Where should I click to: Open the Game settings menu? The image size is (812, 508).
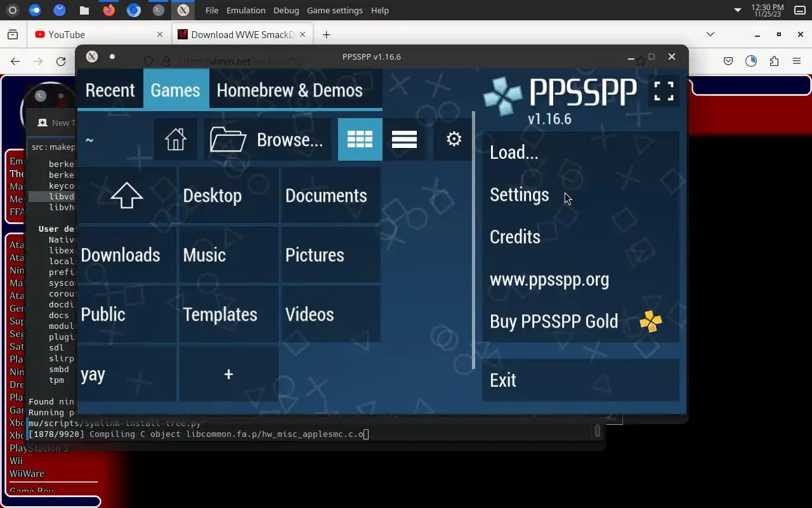(335, 10)
